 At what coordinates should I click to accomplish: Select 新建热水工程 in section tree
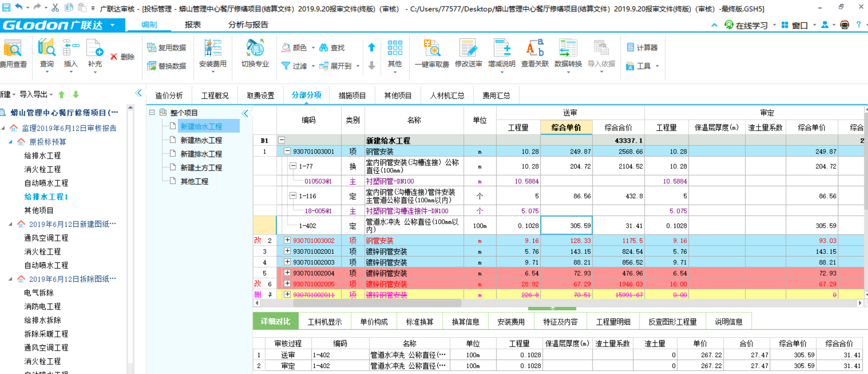201,140
